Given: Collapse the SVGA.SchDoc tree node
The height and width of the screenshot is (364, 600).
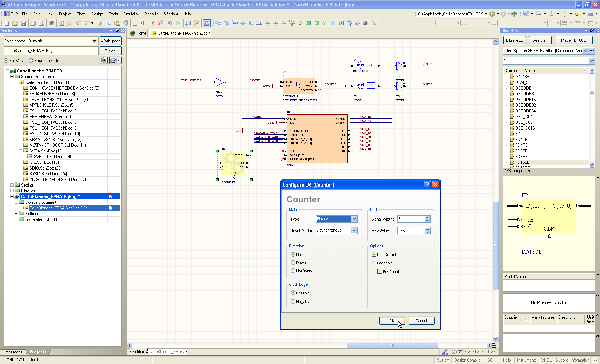Looking at the screenshot, I should tap(20, 151).
